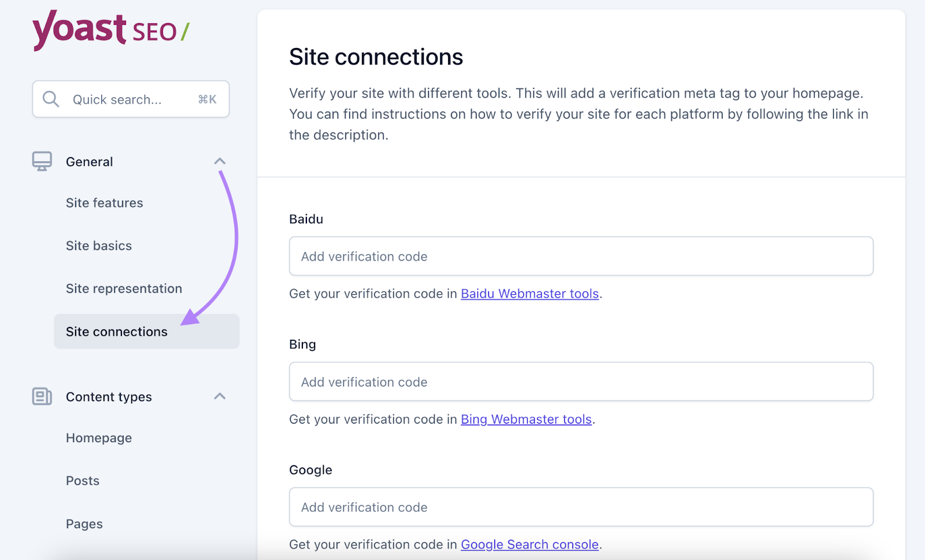Image resolution: width=925 pixels, height=560 pixels.
Task: Open the Bing Webmaster tools link
Action: tap(526, 419)
